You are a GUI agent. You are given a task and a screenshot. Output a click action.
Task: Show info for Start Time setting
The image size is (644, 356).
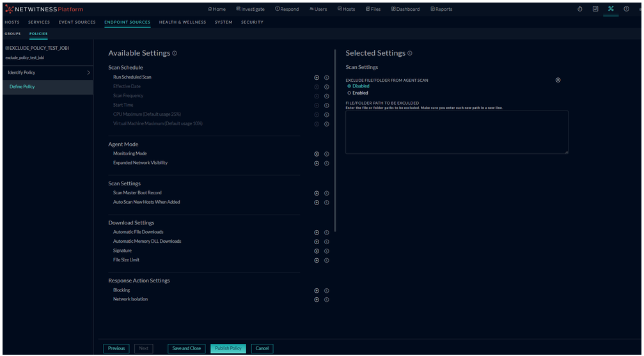pyautogui.click(x=327, y=105)
